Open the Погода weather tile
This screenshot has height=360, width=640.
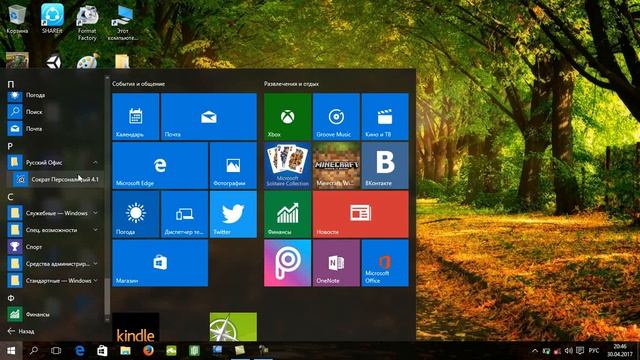pos(136,214)
